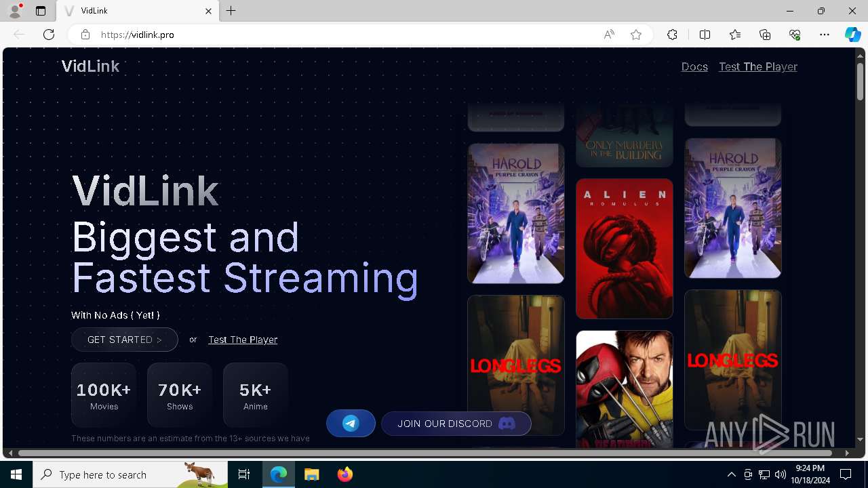Open the Docs link in header
The width and height of the screenshot is (868, 488).
[x=694, y=66]
